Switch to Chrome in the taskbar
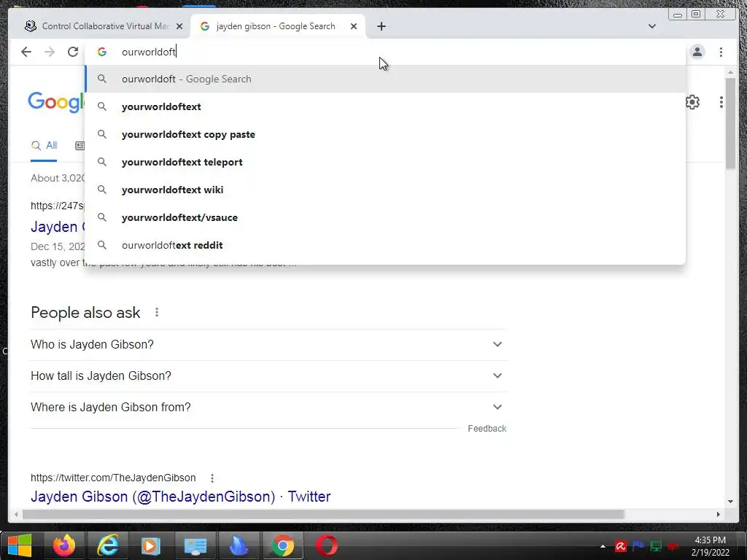The image size is (747, 560). point(283,545)
